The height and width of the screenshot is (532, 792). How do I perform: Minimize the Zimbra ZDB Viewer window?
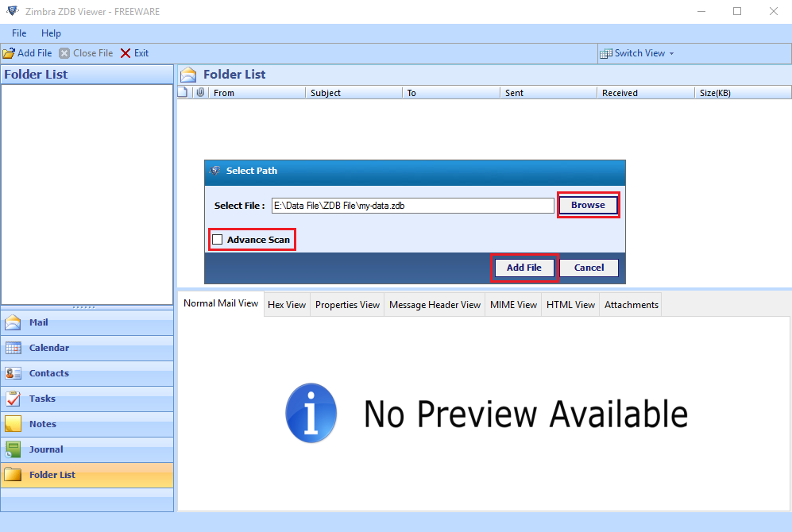[701, 11]
